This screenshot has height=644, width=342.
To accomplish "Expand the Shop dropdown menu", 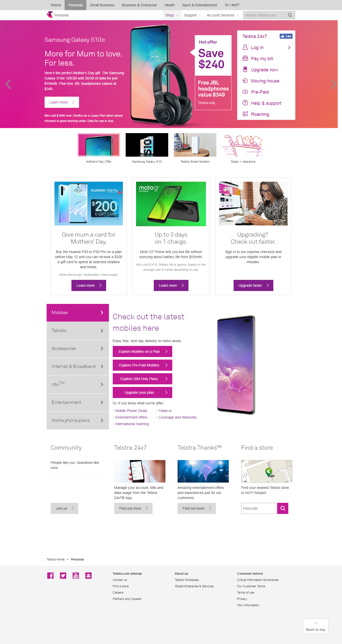I will 172,15.
